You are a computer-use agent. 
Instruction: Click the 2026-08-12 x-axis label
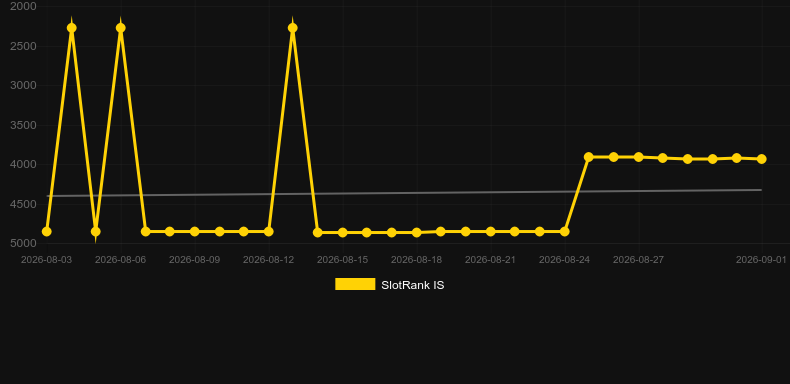269,260
